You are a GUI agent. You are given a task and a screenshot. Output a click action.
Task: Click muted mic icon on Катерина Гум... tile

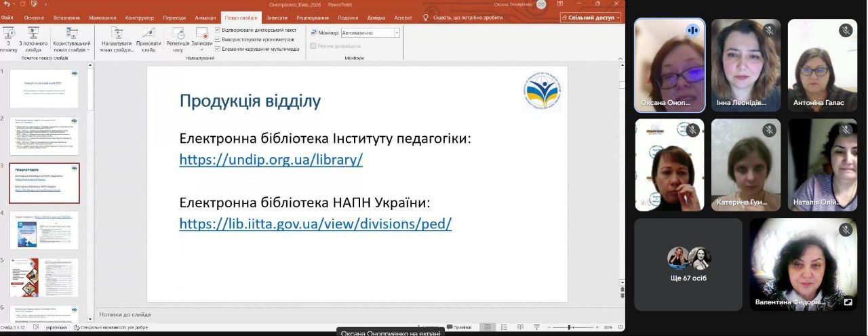[769, 129]
